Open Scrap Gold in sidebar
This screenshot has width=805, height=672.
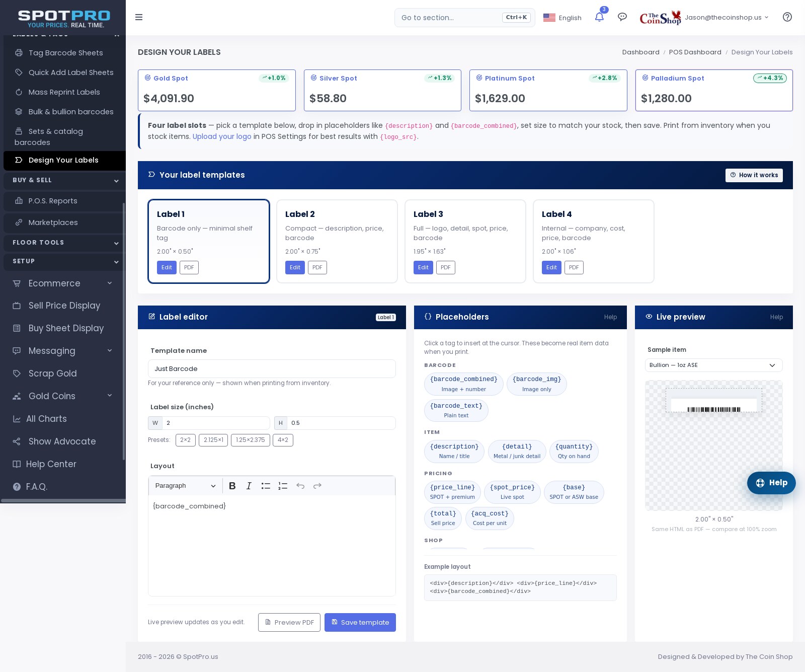point(52,374)
